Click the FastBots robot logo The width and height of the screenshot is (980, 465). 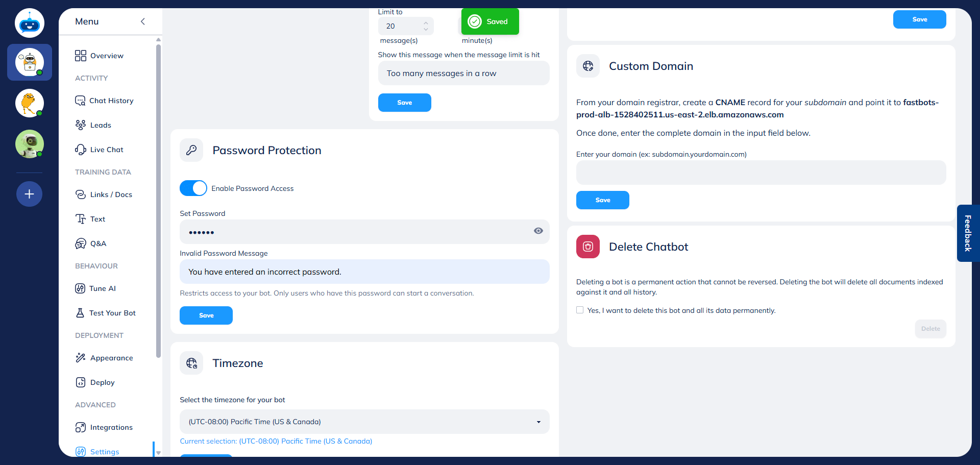click(x=30, y=23)
